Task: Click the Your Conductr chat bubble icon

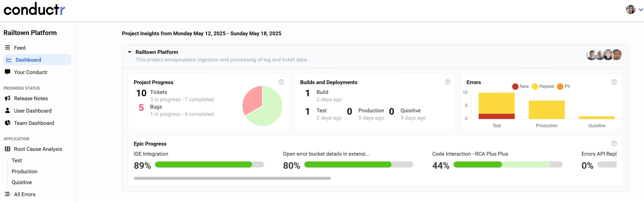Action: pos(8,72)
